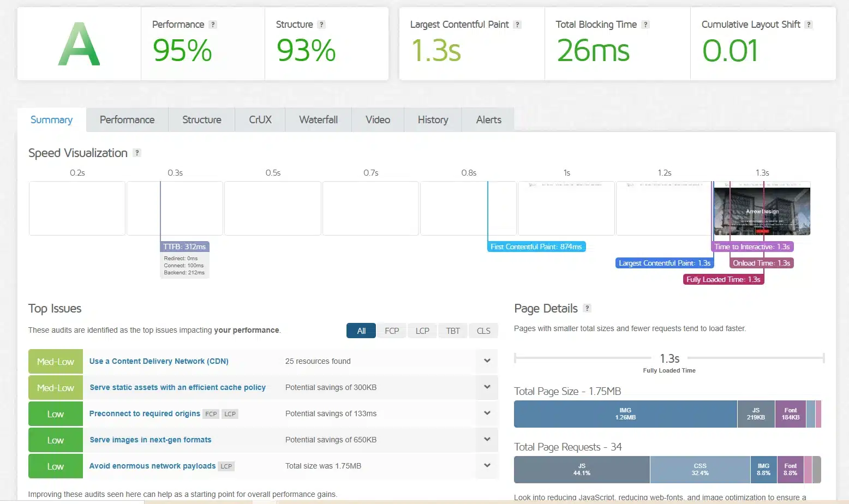The image size is (849, 504).
Task: Open Serve static assets cache policy link
Action: (x=177, y=387)
